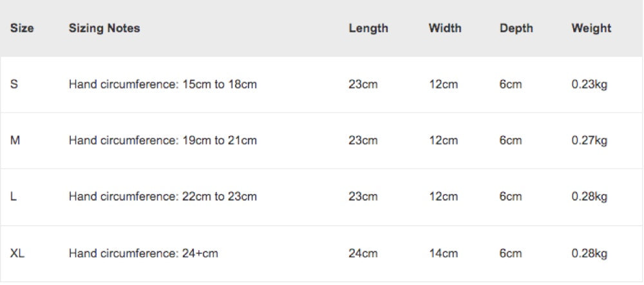Click the Weight column header
This screenshot has width=644, height=285.
click(591, 28)
